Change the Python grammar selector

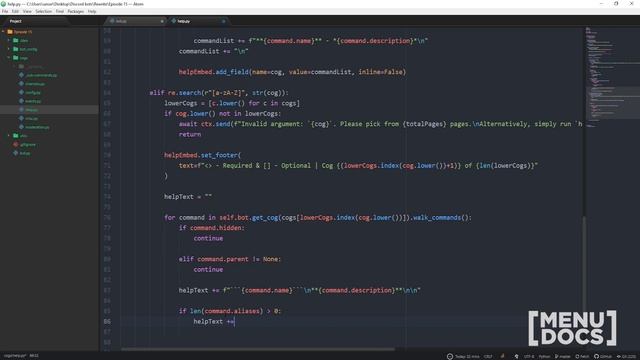pyautogui.click(x=544, y=357)
